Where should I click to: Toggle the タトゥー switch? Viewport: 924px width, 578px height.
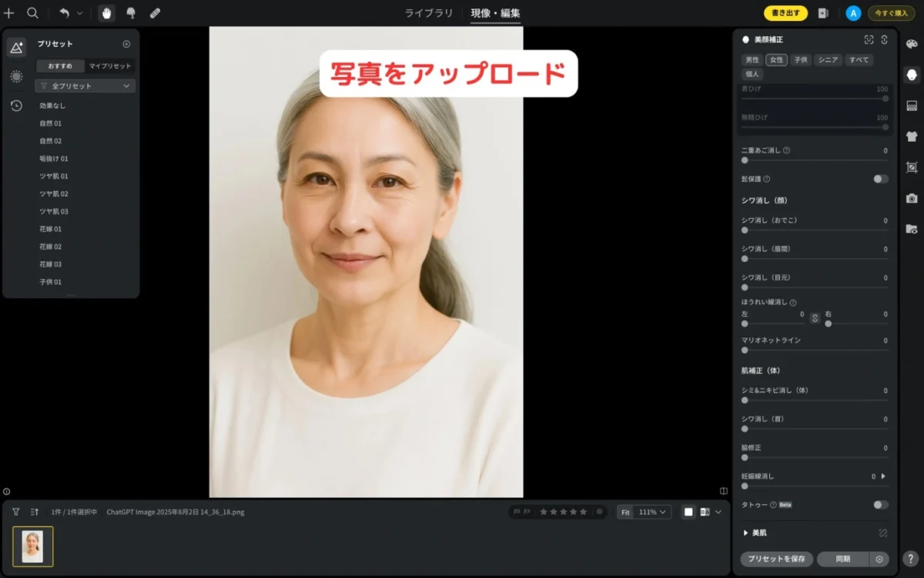coord(881,505)
